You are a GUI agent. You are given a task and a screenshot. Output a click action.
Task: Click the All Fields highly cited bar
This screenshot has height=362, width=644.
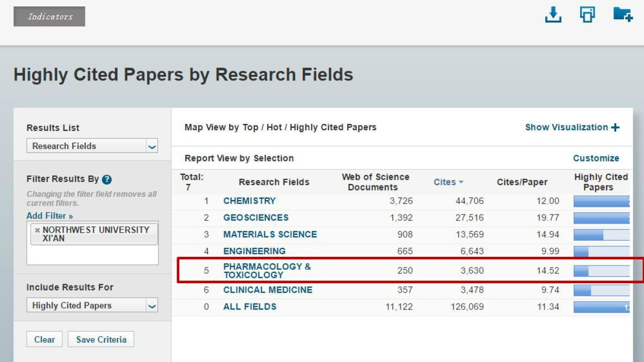click(x=602, y=307)
